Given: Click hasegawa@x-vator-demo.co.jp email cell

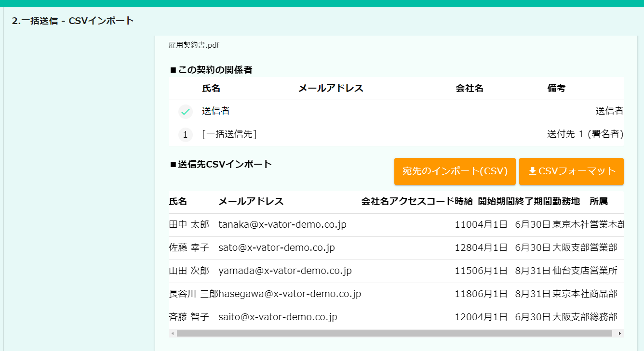Looking at the screenshot, I should 290,294.
